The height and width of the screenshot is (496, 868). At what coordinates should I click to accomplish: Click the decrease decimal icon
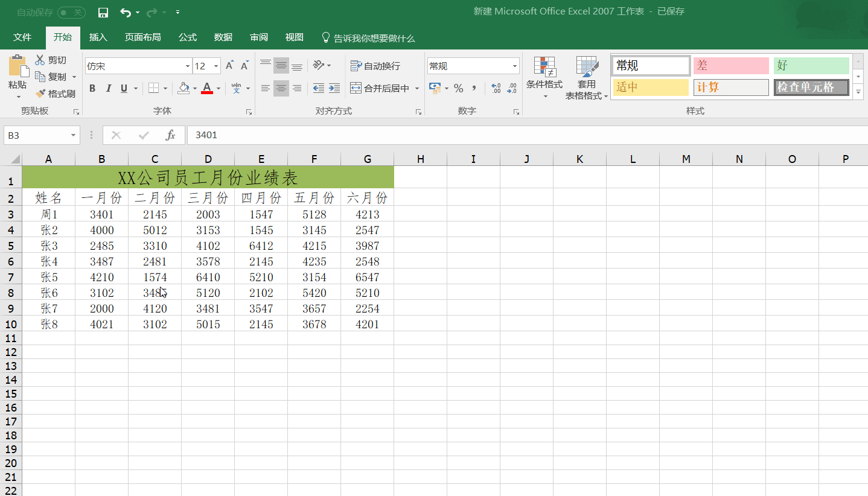click(x=512, y=88)
